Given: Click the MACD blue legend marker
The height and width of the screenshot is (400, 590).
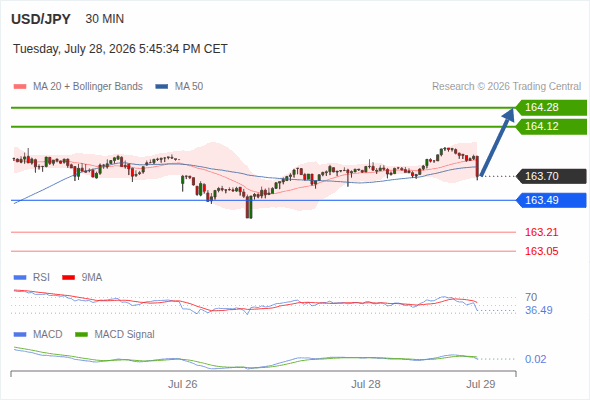Looking at the screenshot, I should pos(20,335).
